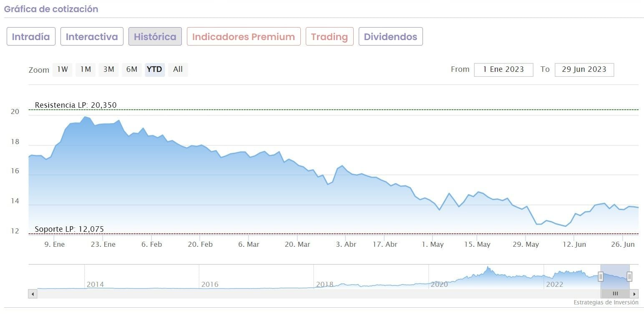Choose the 6M zoom range
This screenshot has width=644, height=319.
(x=132, y=70)
